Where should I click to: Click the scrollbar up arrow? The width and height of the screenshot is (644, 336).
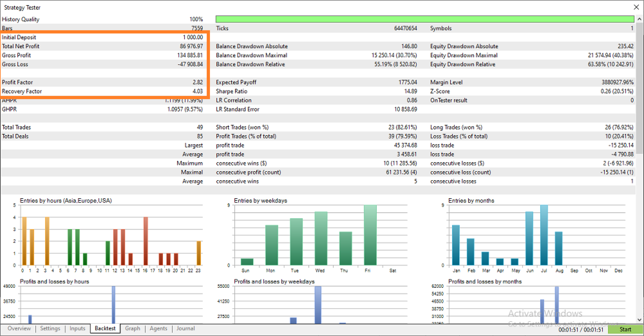tap(639, 19)
